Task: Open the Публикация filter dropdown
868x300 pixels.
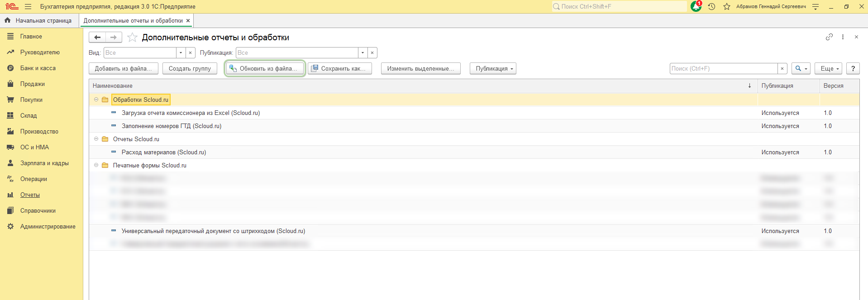Action: click(x=362, y=53)
